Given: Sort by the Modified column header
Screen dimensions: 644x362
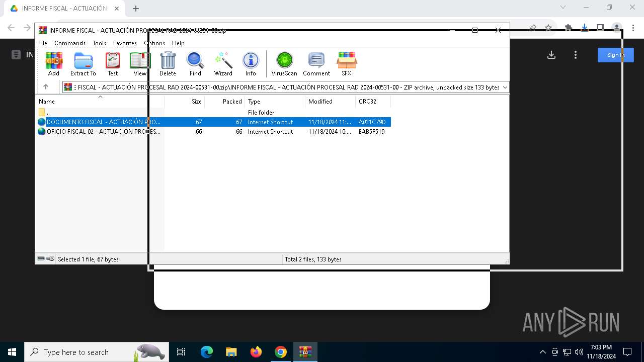Looking at the screenshot, I should (331, 102).
